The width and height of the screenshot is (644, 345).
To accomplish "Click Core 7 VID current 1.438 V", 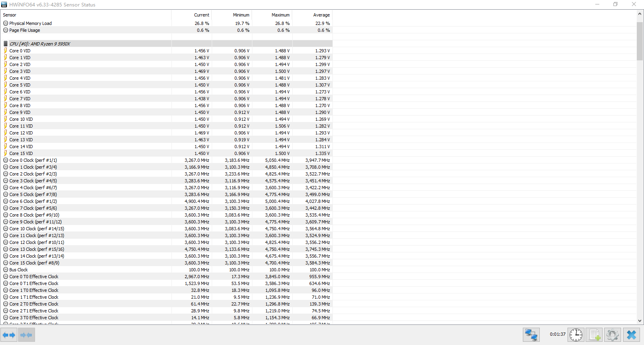I will pos(202,99).
